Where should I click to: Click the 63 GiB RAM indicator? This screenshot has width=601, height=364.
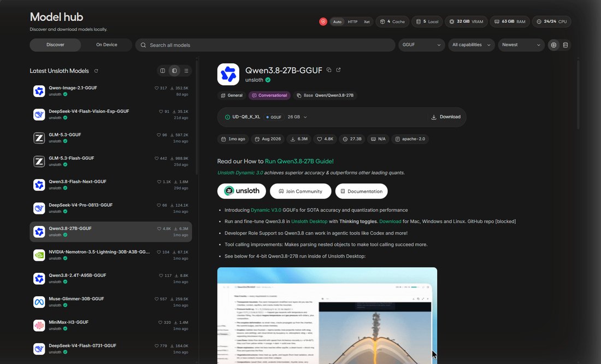click(510, 22)
